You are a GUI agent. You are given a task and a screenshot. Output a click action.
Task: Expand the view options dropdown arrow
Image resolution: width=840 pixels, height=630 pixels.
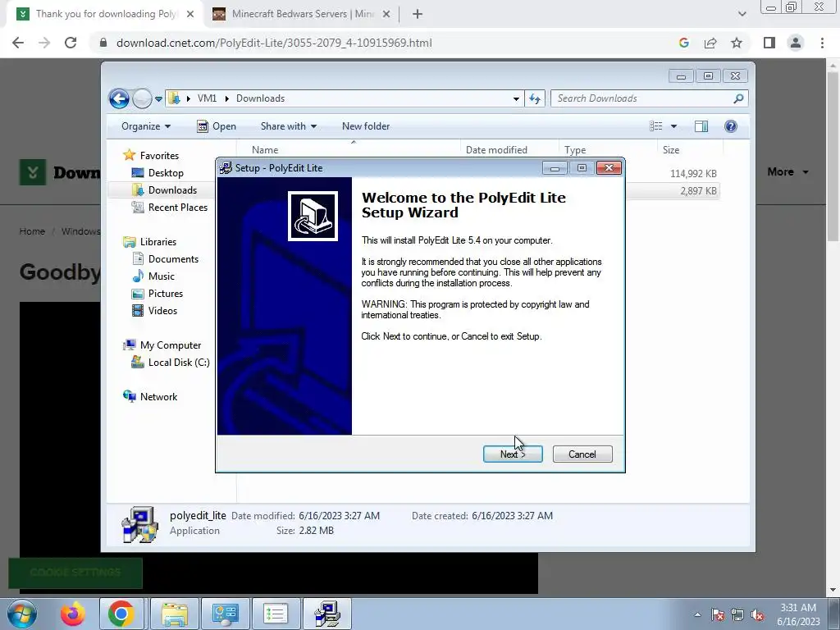coord(673,126)
